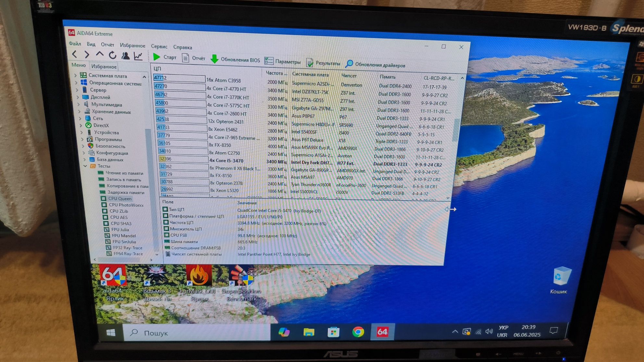644x362 pixels.
Task: Switch to the Меню tab
Action: [x=79, y=65]
